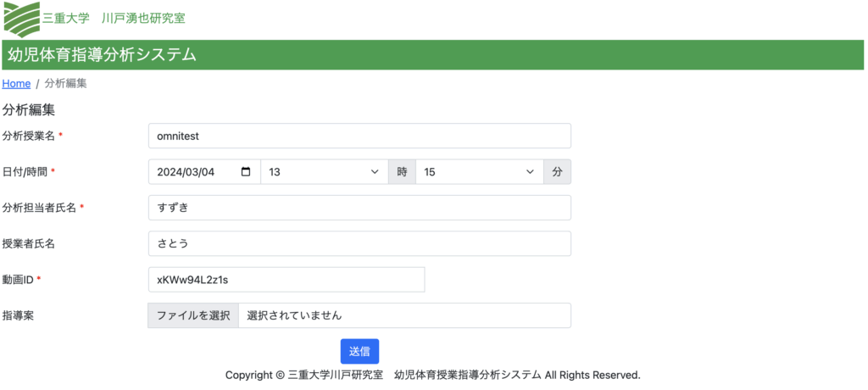Open the hour dropdown showing 13
868x390 pixels.
(x=324, y=172)
